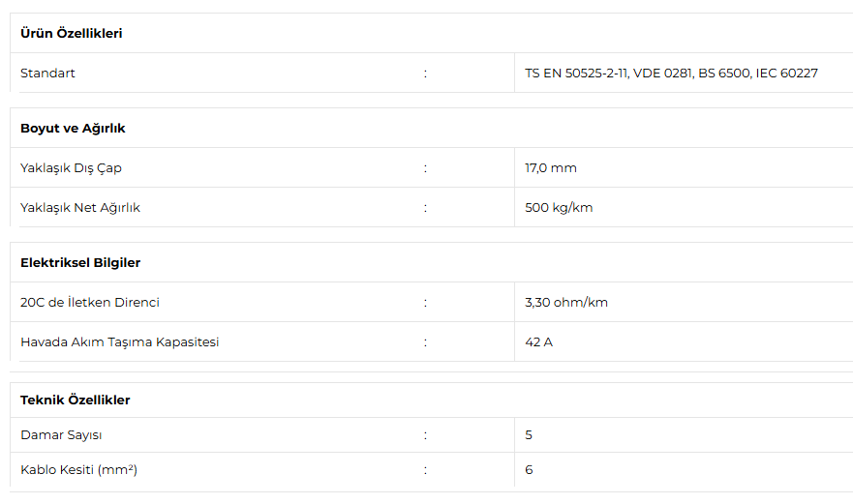Select the Damar Sayısı label
This screenshot has height=504, width=853.
tap(61, 435)
